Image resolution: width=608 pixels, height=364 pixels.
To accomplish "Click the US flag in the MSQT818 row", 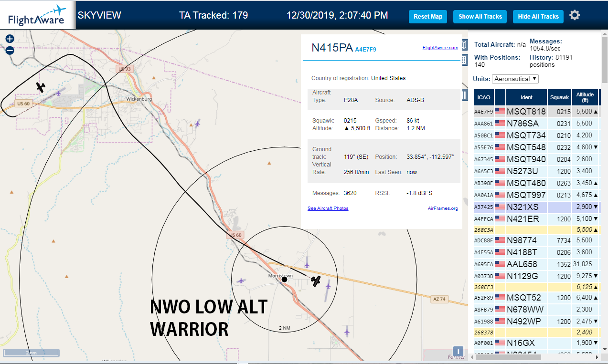I will point(500,111).
